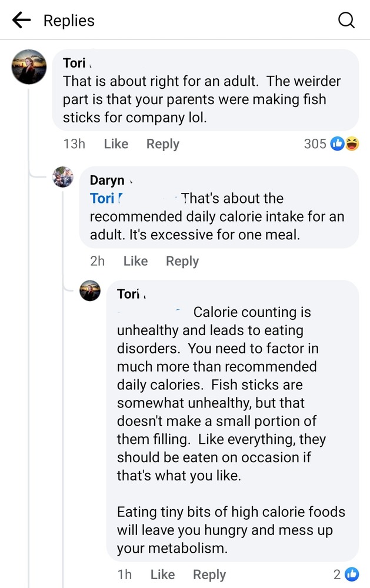The height and width of the screenshot is (588, 370).
Task: Tap blue thumbs-up next to 2
Action: pyautogui.click(x=352, y=574)
